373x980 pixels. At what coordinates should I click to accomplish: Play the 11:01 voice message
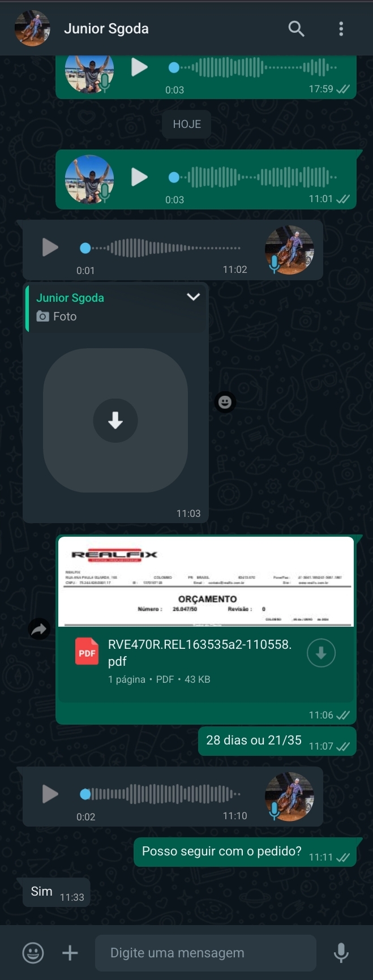pos(139,177)
